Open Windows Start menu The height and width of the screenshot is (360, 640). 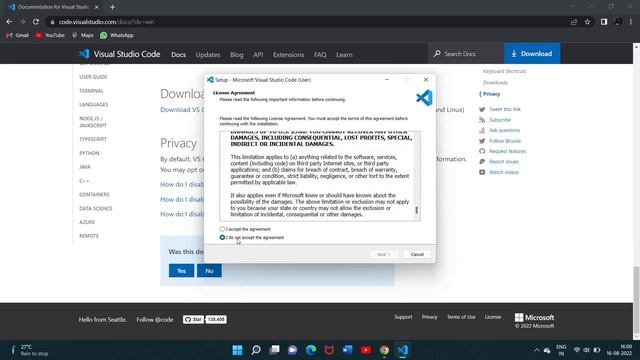click(x=237, y=350)
